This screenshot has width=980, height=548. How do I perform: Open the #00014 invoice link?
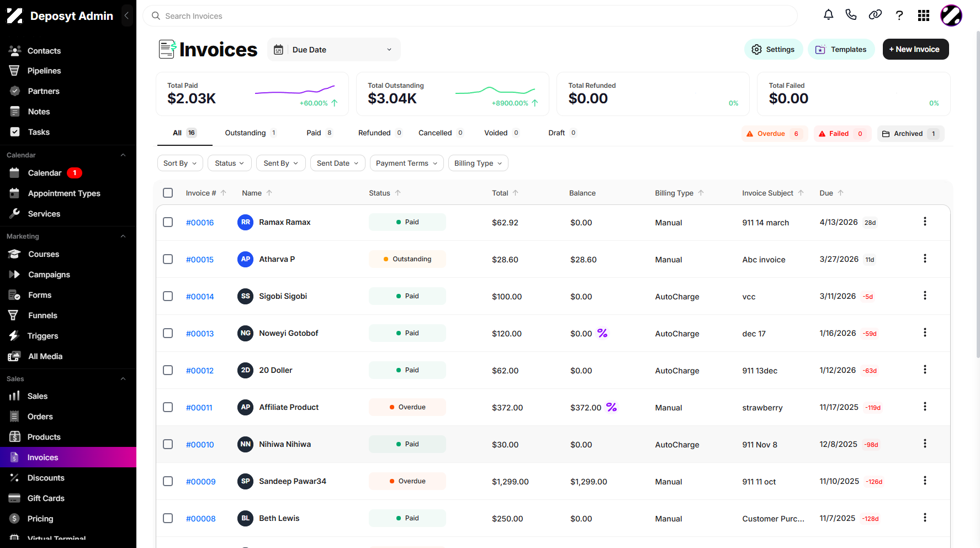point(200,297)
